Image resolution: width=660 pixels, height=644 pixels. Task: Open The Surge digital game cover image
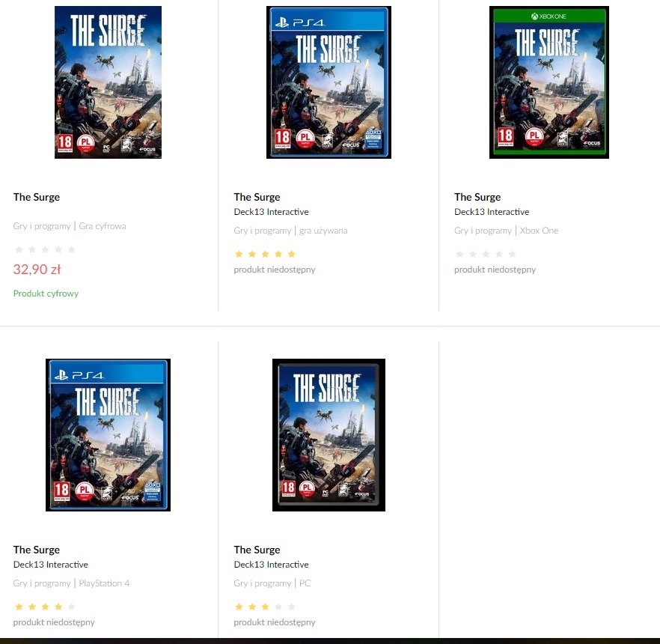click(109, 82)
